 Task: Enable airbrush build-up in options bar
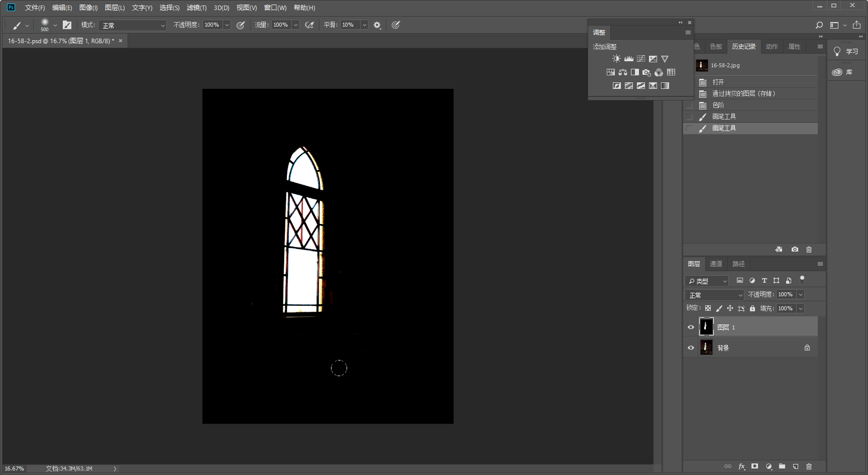pyautogui.click(x=309, y=25)
